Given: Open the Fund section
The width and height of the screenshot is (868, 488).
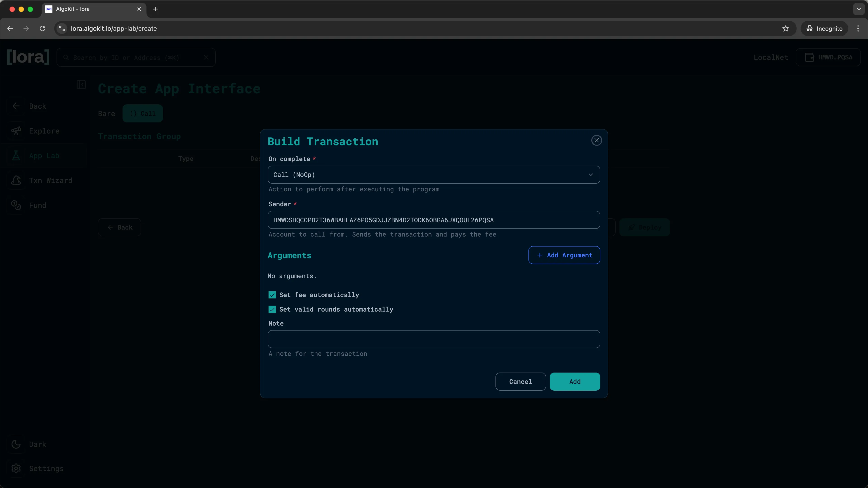Looking at the screenshot, I should pos(37,205).
